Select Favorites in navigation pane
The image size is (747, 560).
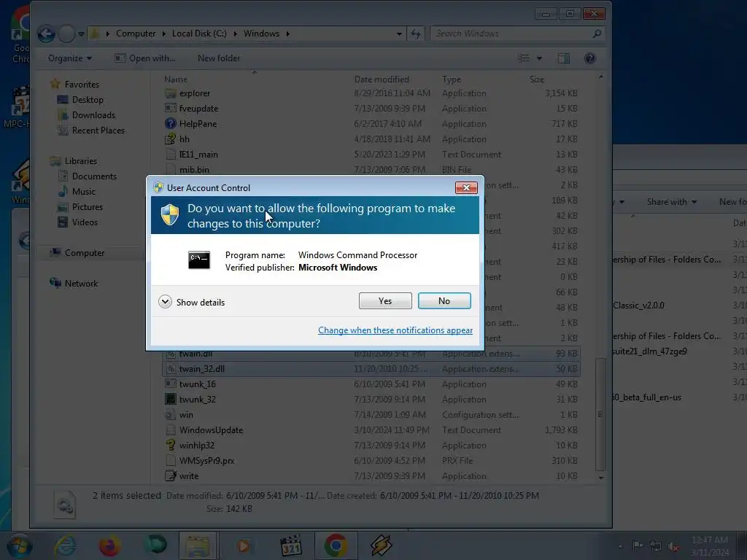pos(82,85)
